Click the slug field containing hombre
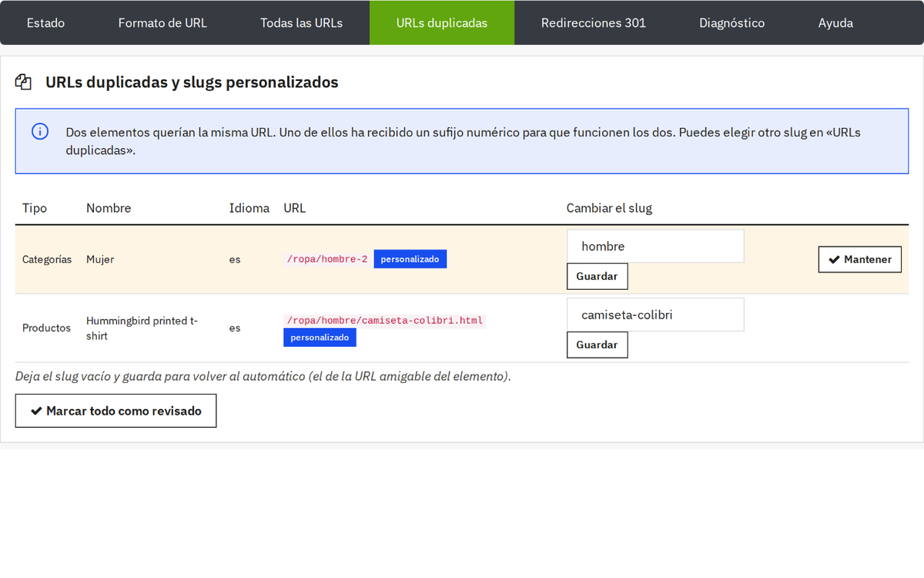This screenshot has height=578, width=924. (655, 246)
